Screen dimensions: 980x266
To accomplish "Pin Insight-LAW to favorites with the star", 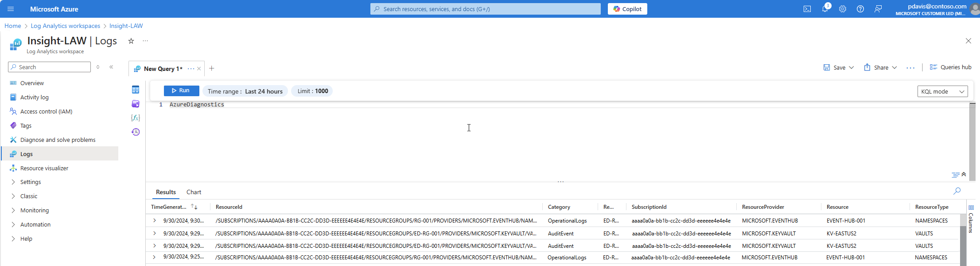I will point(131,41).
